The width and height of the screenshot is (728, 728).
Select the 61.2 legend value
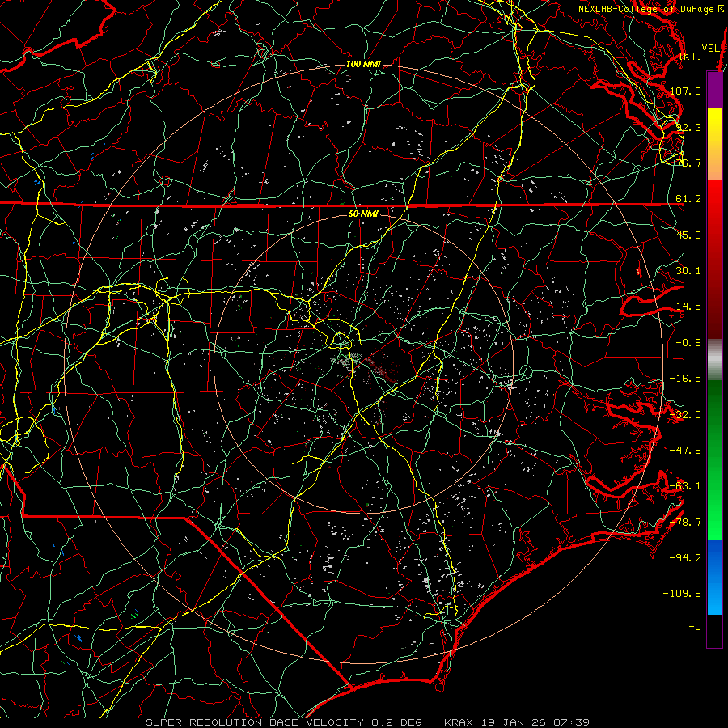tap(688, 199)
